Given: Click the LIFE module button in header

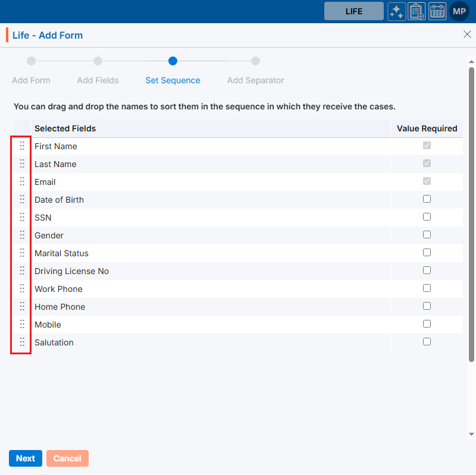Looking at the screenshot, I should click(353, 11).
